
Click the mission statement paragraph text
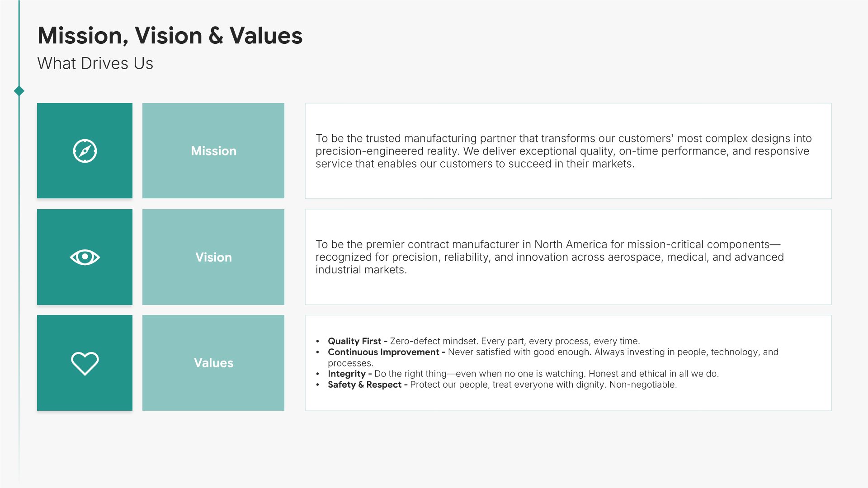[x=563, y=151]
